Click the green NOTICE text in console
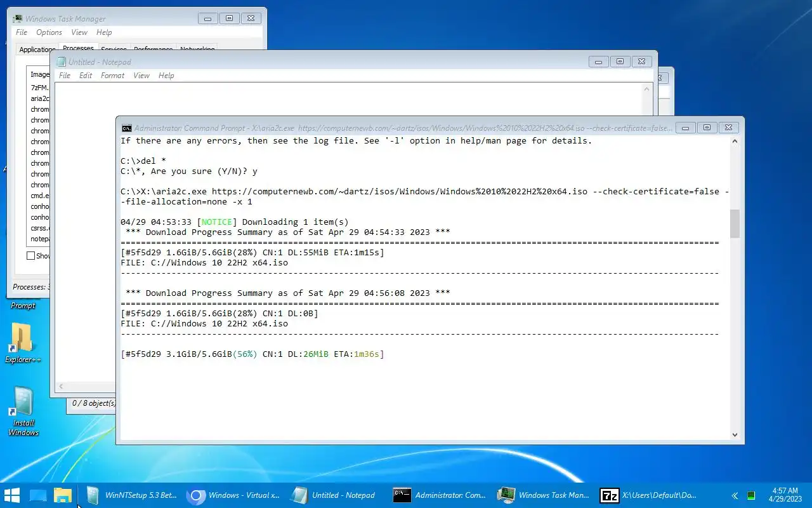The image size is (812, 508). pos(217,222)
